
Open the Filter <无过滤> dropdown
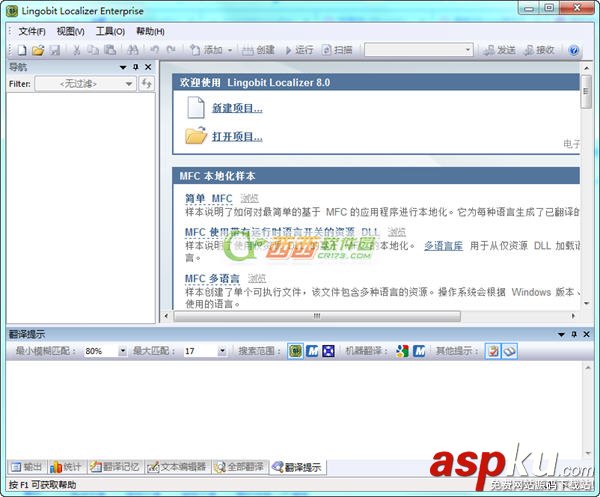point(85,83)
